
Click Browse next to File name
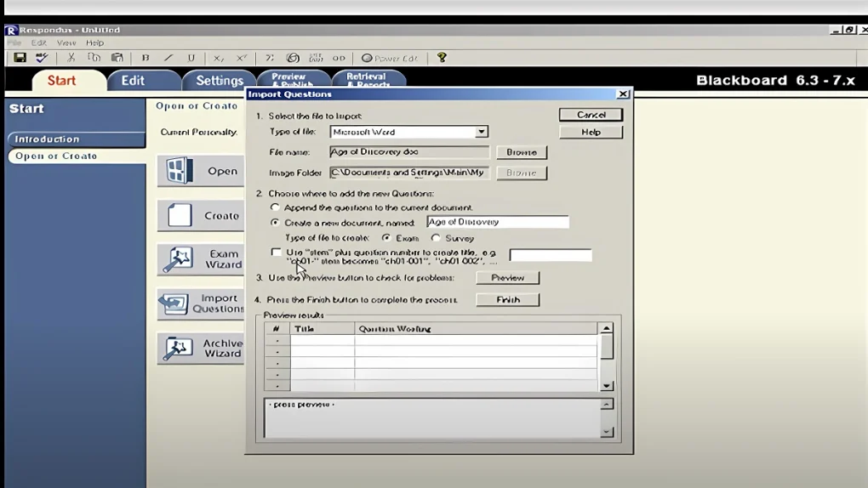tap(521, 152)
